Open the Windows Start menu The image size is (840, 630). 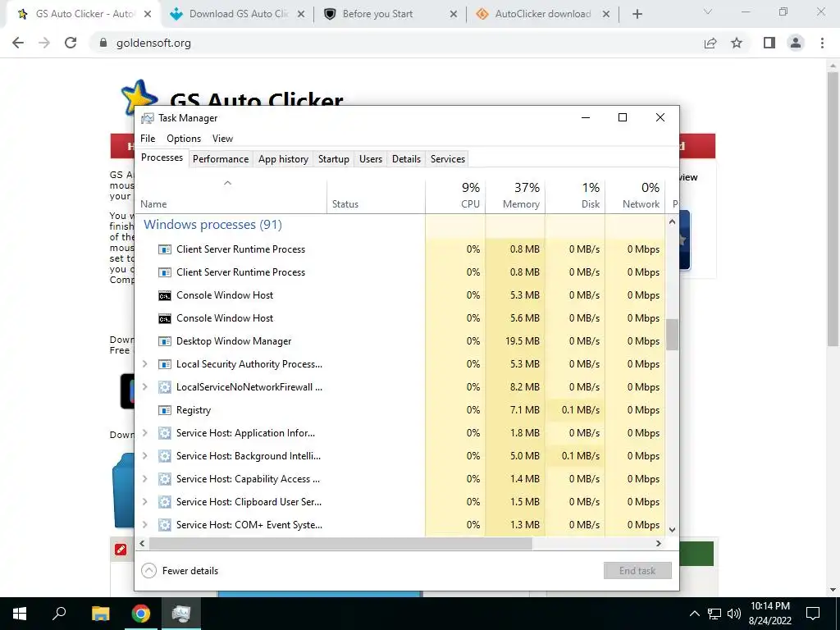point(20,614)
